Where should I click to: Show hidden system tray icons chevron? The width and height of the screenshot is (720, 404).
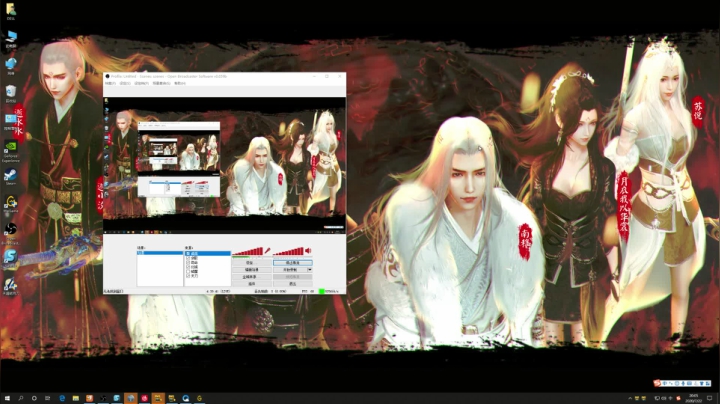(x=630, y=398)
